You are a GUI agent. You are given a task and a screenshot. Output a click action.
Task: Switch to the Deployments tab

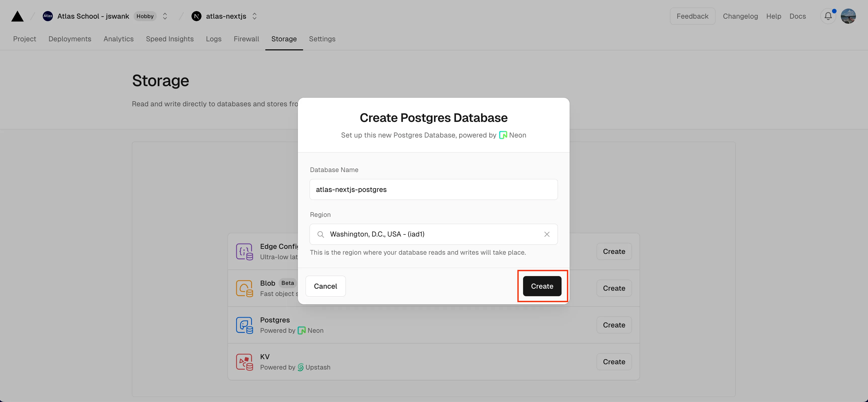[x=70, y=39]
